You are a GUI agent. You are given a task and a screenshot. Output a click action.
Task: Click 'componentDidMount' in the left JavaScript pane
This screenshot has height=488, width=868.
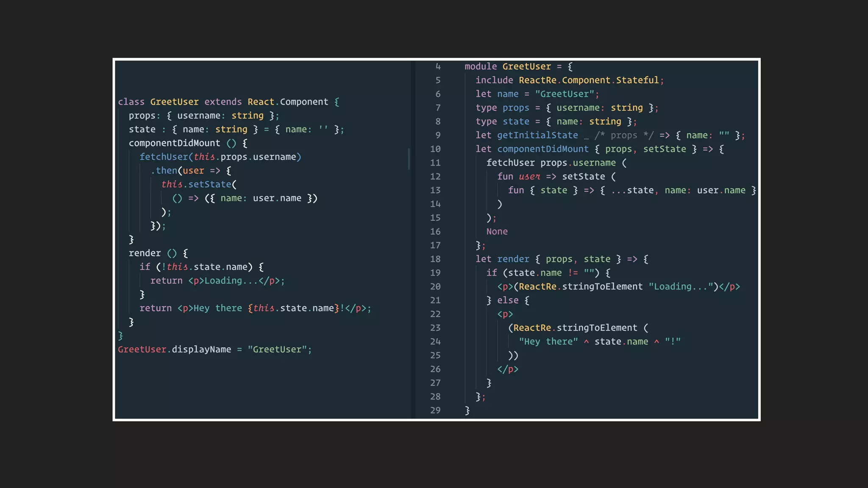[174, 143]
